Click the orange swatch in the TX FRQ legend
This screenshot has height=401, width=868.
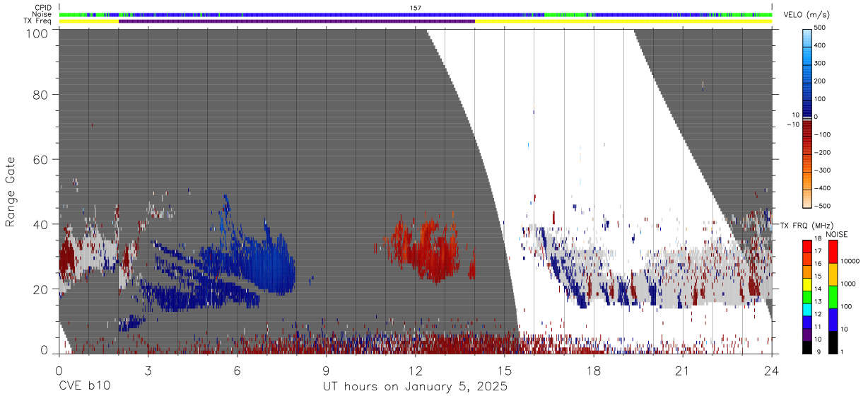point(807,271)
